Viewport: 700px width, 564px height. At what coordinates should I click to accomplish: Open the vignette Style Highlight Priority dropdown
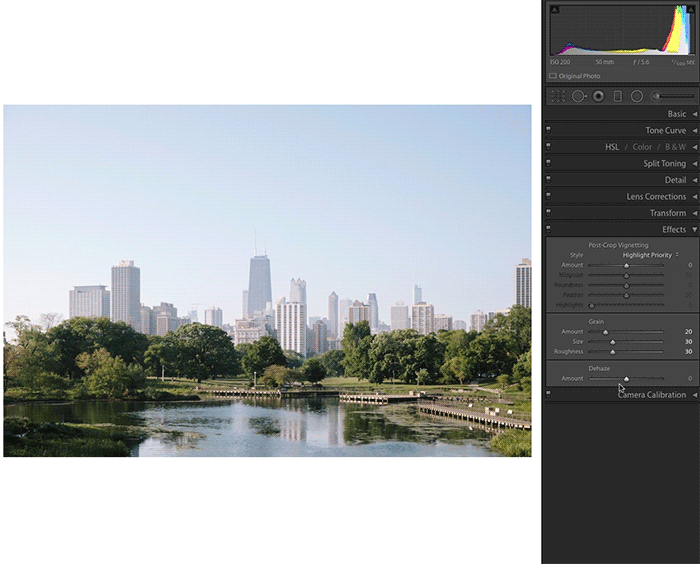coord(650,255)
